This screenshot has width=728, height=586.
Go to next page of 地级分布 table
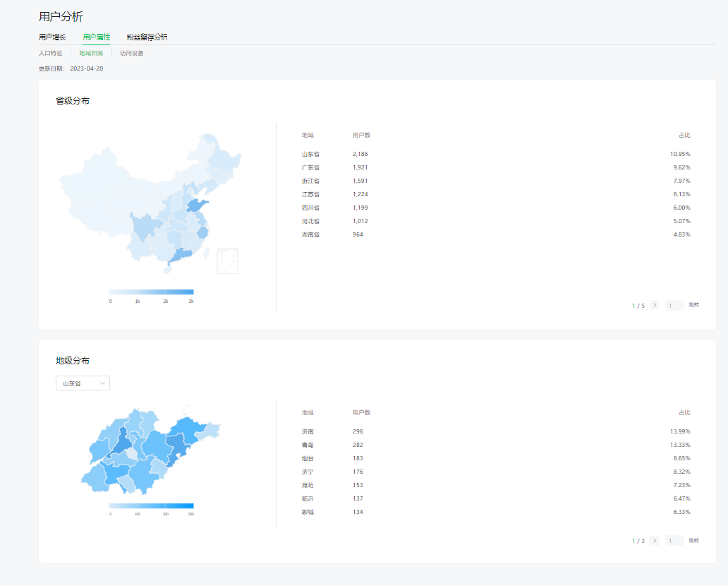pos(655,541)
